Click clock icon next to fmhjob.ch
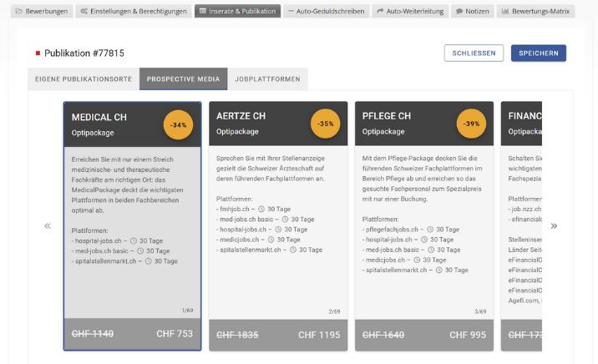 click(x=261, y=210)
